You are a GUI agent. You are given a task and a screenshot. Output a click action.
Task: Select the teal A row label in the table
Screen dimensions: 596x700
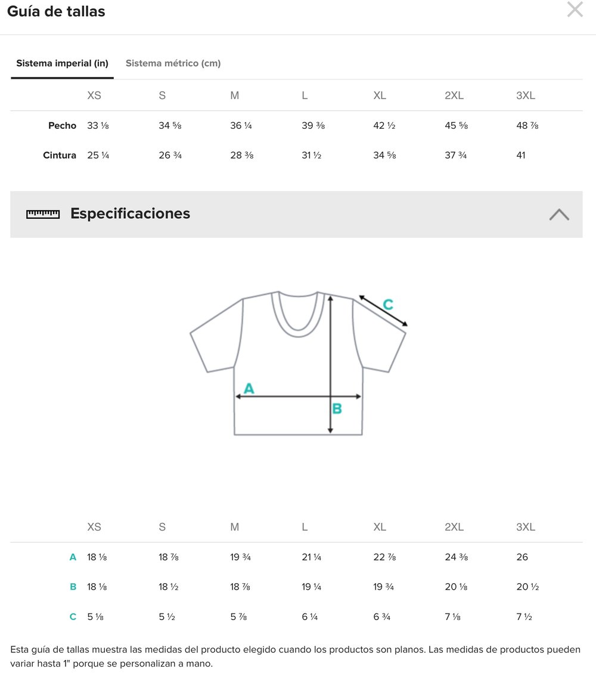pos(73,557)
